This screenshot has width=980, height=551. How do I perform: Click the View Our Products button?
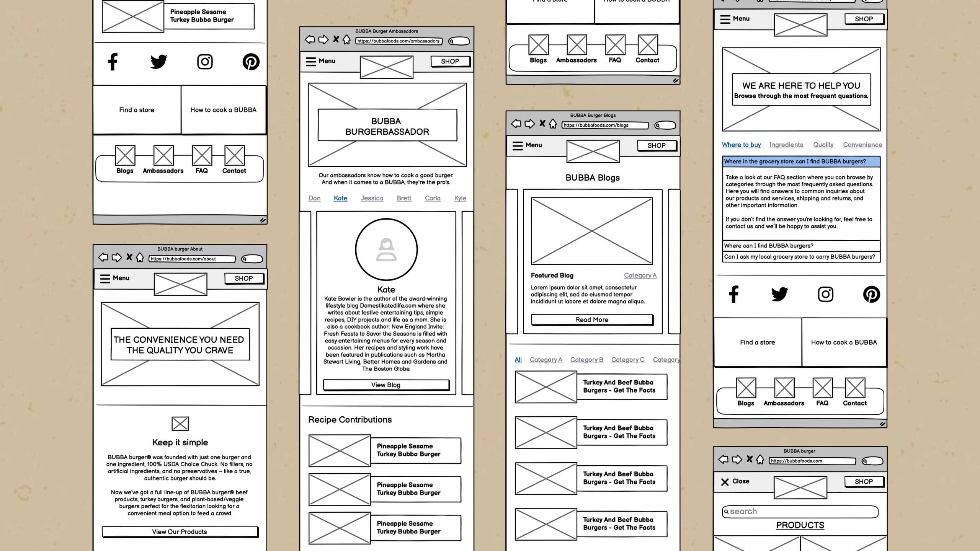[x=180, y=532]
